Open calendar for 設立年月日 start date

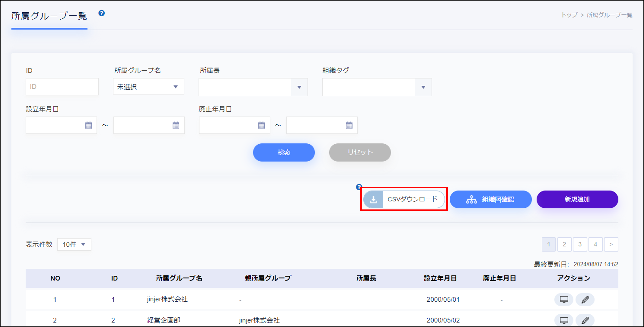click(89, 125)
